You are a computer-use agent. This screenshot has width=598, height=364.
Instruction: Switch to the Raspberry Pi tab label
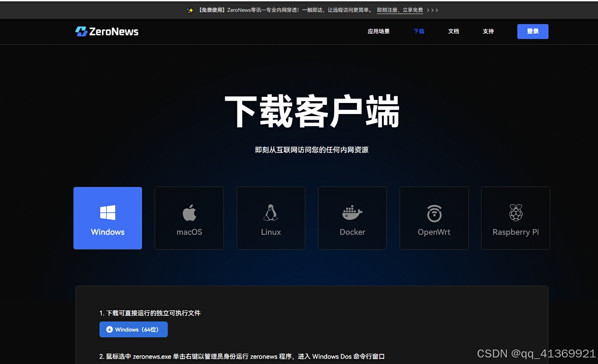point(516,232)
